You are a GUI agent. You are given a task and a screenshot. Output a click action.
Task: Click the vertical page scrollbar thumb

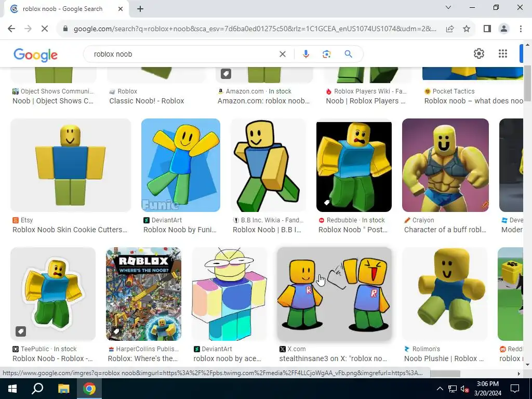pyautogui.click(x=527, y=84)
